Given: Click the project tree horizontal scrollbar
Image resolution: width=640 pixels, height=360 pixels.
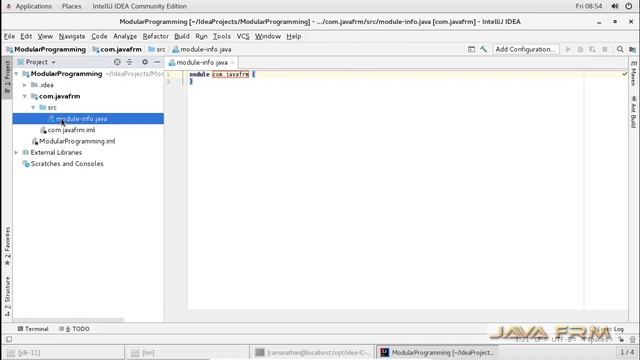Looking at the screenshot, I should [68, 320].
